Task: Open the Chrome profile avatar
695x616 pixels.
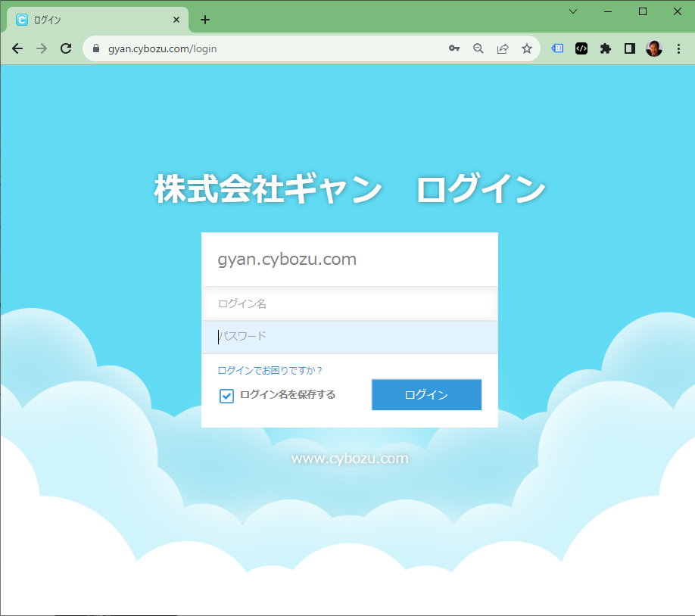Action: pos(654,48)
